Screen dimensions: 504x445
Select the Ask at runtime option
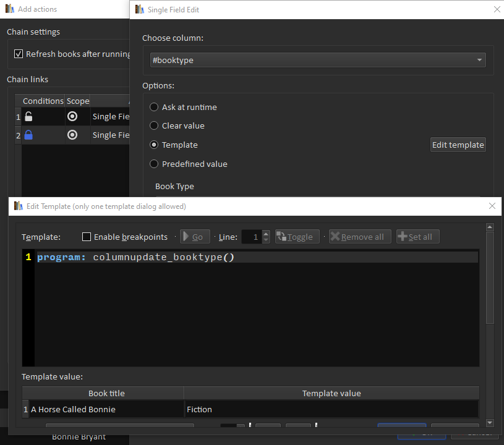coord(154,107)
